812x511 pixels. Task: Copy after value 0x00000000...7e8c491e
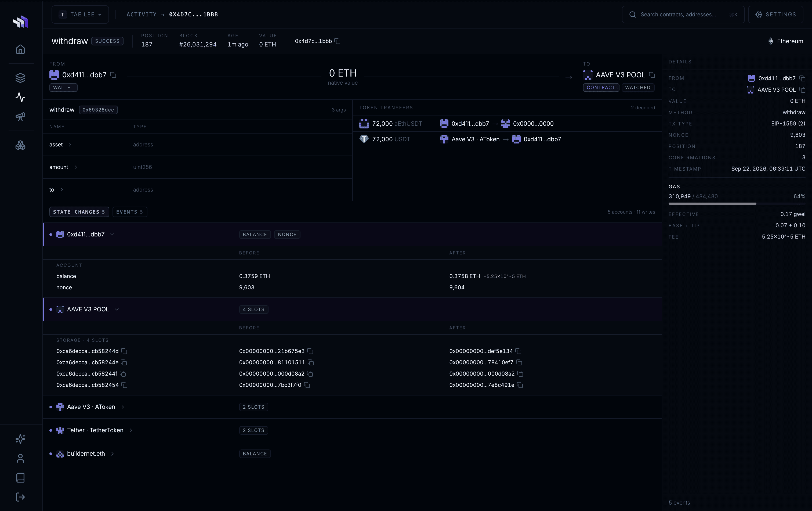coord(520,385)
